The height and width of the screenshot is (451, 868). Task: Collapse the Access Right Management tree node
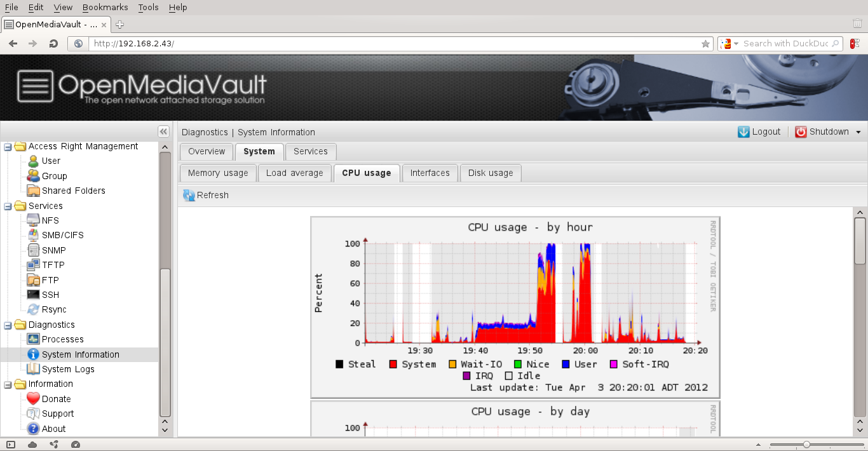coord(8,147)
